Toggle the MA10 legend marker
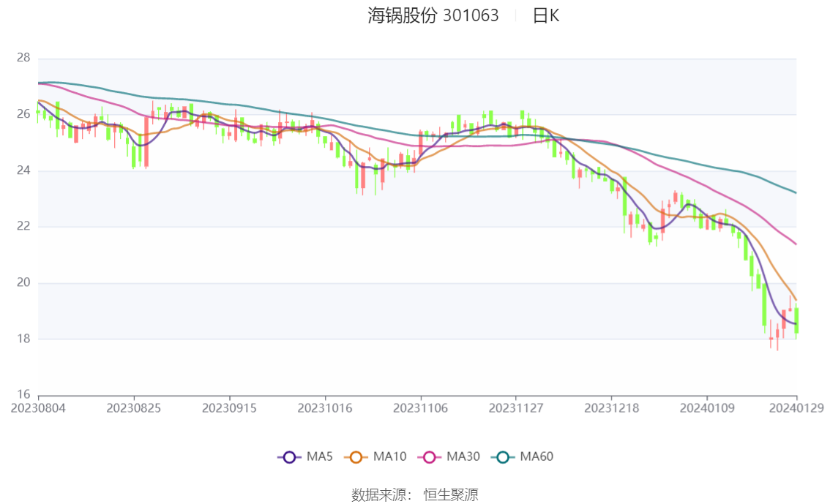 coord(356,457)
